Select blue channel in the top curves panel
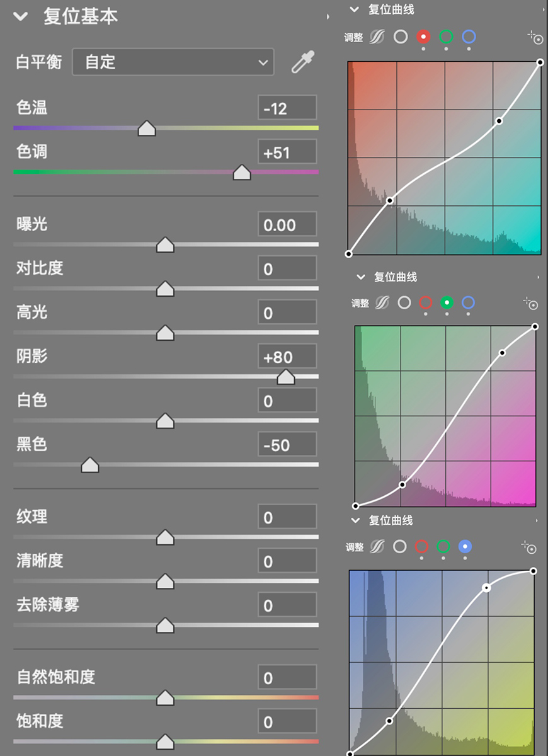 click(469, 37)
